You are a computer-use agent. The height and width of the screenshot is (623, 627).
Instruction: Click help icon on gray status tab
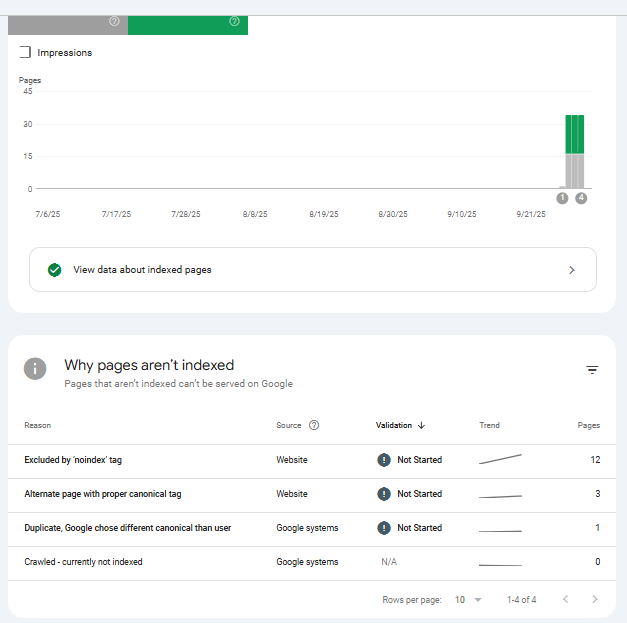coord(114,21)
